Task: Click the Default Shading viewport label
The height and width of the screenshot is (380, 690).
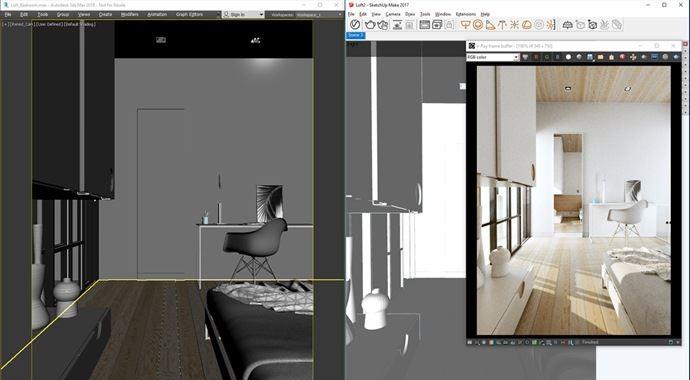Action: pos(80,24)
